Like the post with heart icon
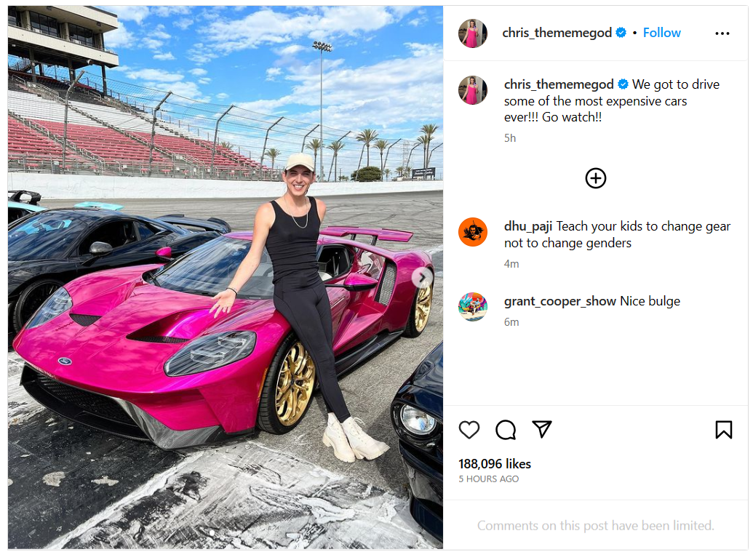 469,430
